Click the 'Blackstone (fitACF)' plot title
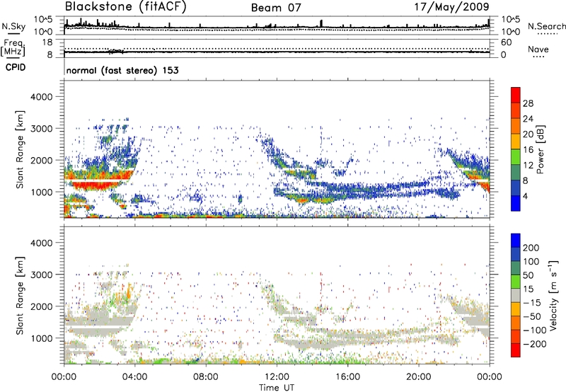The height and width of the screenshot is (392, 566). (125, 7)
